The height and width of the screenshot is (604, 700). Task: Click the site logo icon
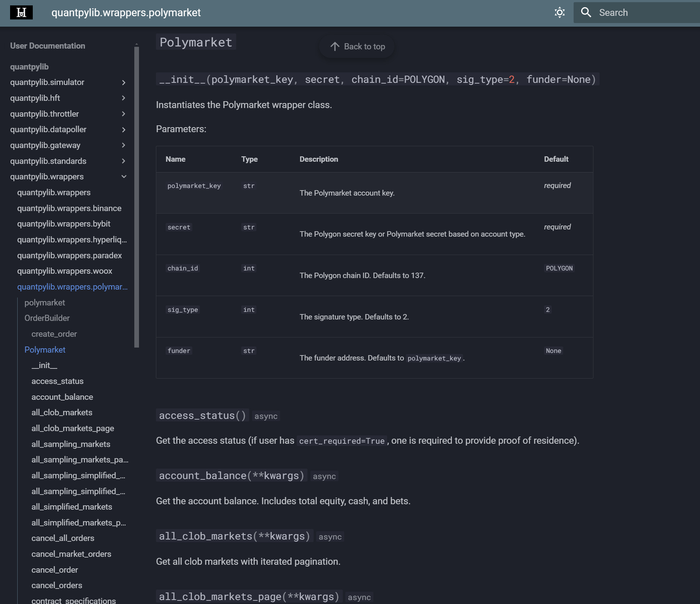pyautogui.click(x=21, y=13)
